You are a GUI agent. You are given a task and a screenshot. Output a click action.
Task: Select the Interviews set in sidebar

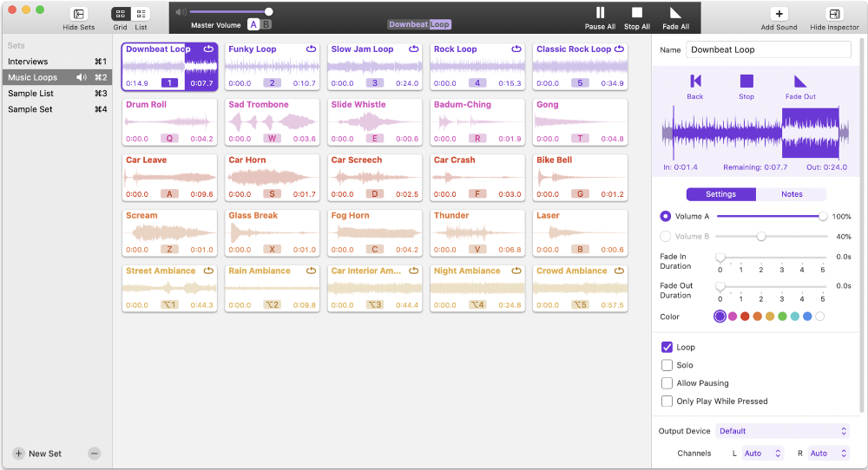tap(29, 62)
